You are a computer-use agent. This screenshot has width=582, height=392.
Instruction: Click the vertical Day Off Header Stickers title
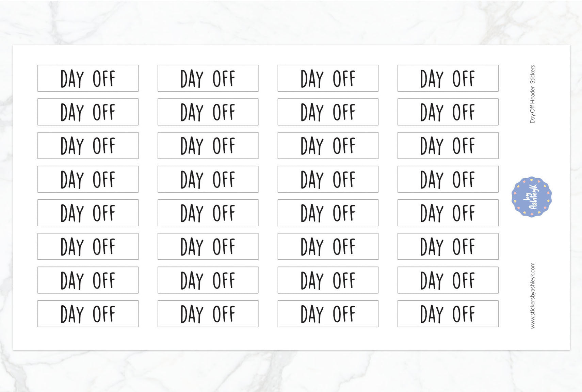tap(533, 94)
